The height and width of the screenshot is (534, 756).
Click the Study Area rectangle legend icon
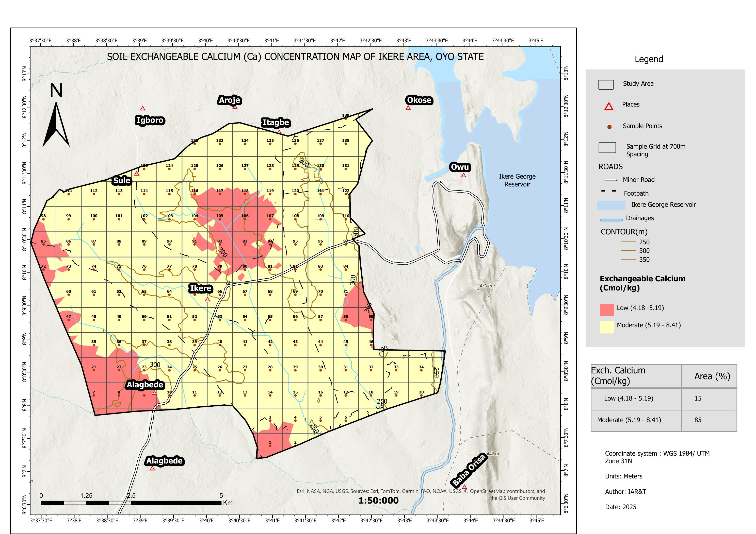click(605, 84)
